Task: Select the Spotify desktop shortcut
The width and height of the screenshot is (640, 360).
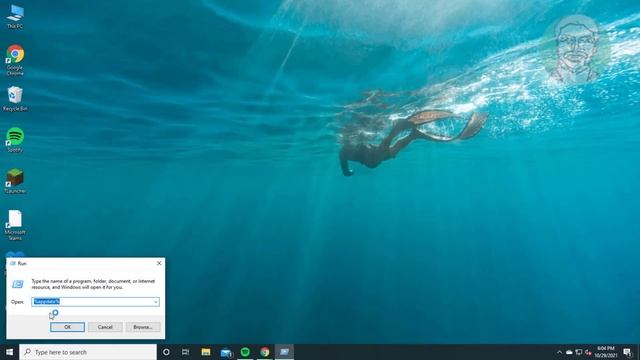Action: pyautogui.click(x=15, y=140)
